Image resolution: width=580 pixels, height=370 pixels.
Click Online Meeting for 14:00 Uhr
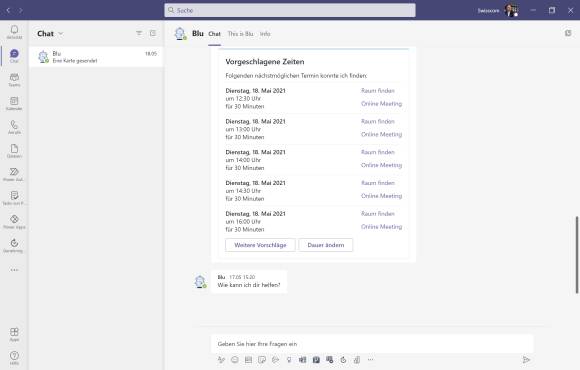coord(381,165)
